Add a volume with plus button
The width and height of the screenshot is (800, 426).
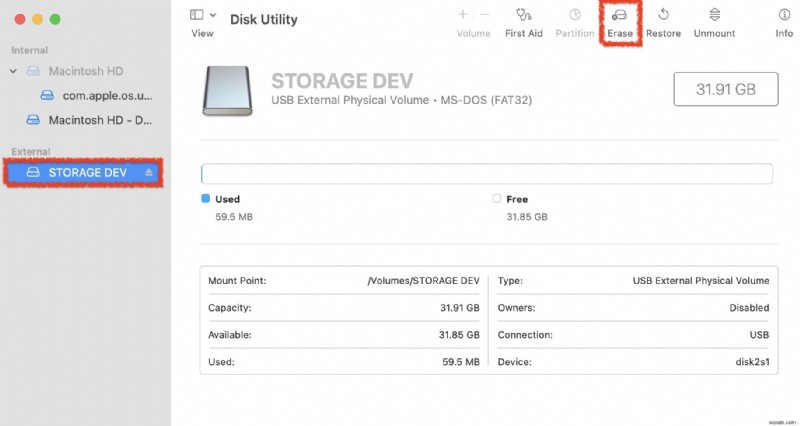(x=463, y=15)
